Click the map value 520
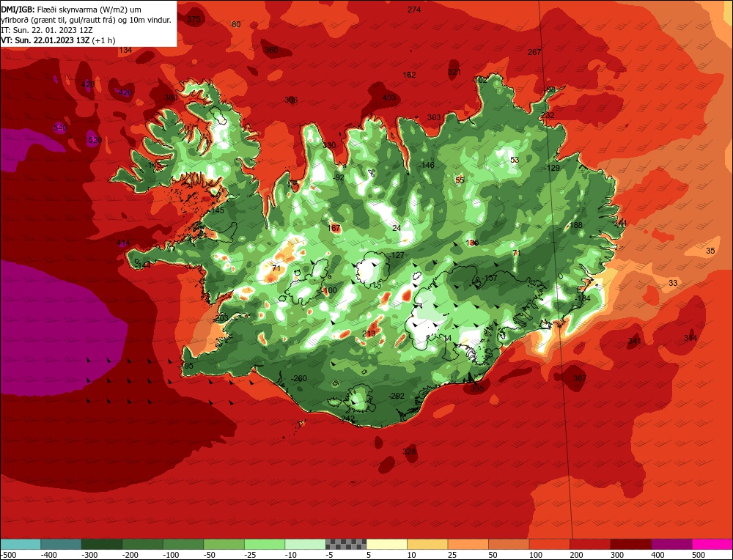 (x=95, y=140)
